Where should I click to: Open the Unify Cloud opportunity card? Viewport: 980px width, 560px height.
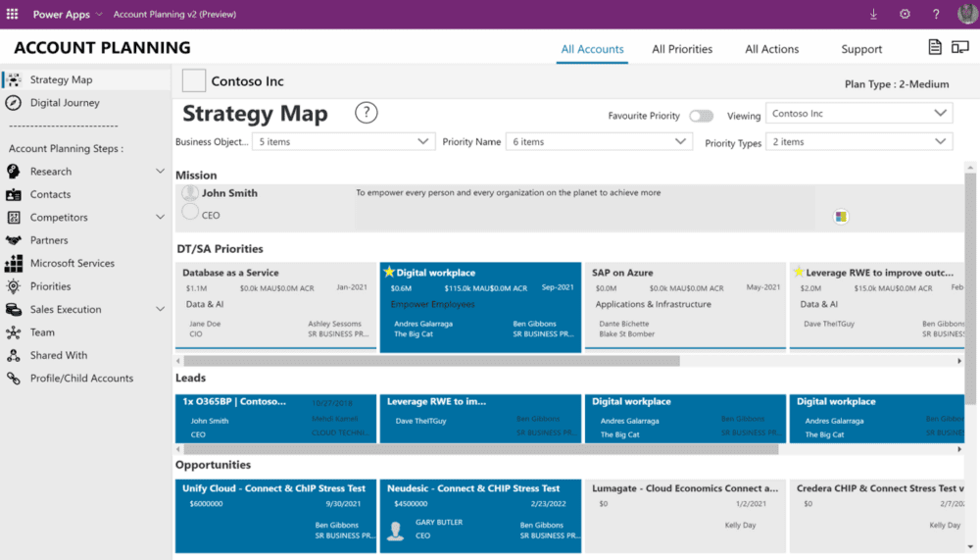coord(275,516)
